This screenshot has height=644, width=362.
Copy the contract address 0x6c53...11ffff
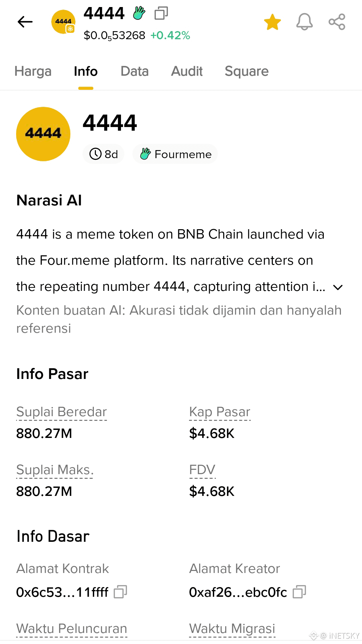click(120, 592)
